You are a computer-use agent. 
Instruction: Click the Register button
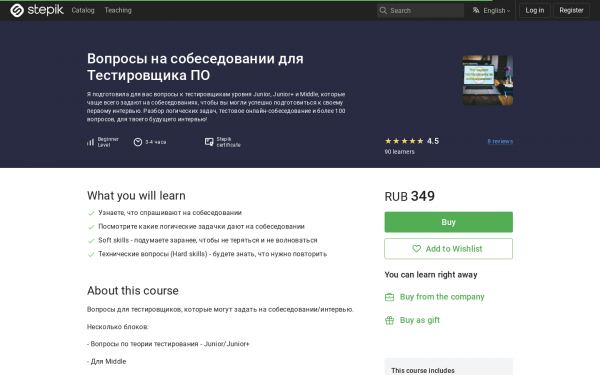(571, 10)
